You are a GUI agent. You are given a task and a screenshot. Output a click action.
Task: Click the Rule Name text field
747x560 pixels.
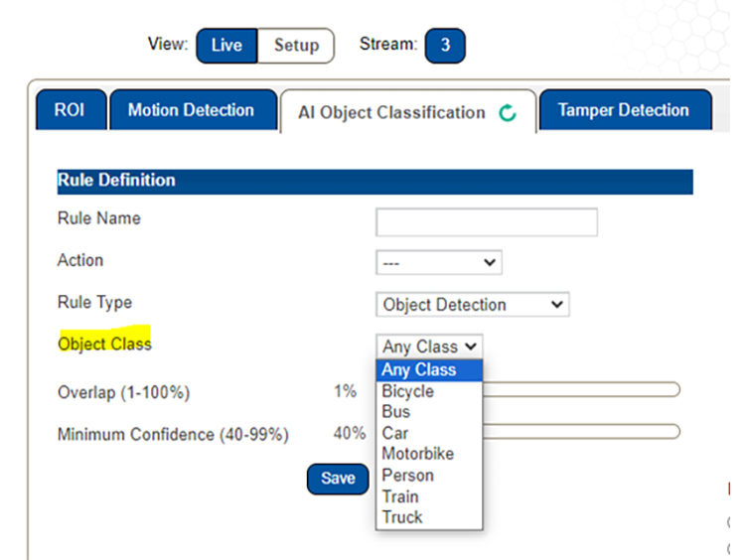click(486, 221)
